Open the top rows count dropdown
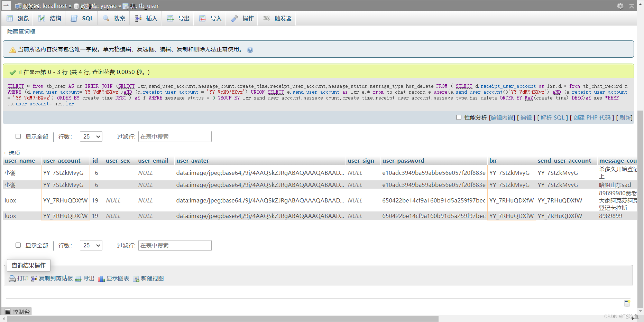 point(91,136)
